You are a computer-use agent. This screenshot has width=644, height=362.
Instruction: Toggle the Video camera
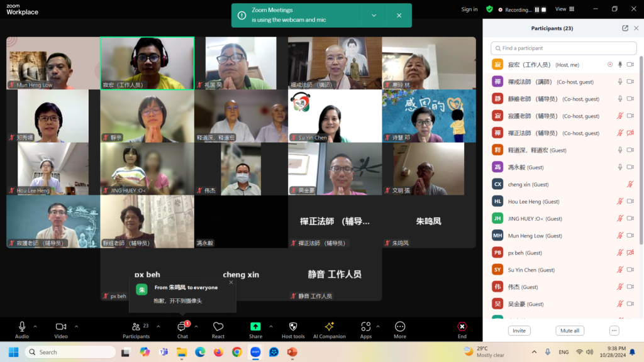click(x=61, y=327)
